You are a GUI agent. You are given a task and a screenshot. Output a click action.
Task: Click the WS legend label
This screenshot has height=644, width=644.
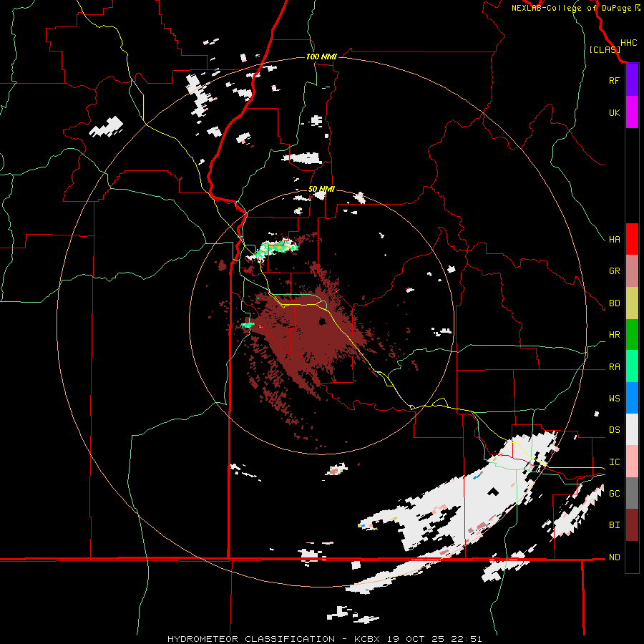pos(614,399)
